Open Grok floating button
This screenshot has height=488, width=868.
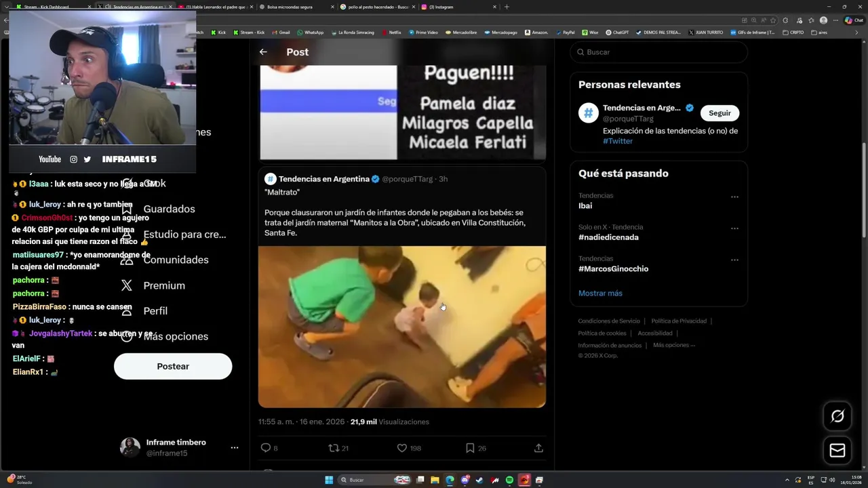pyautogui.click(x=837, y=416)
